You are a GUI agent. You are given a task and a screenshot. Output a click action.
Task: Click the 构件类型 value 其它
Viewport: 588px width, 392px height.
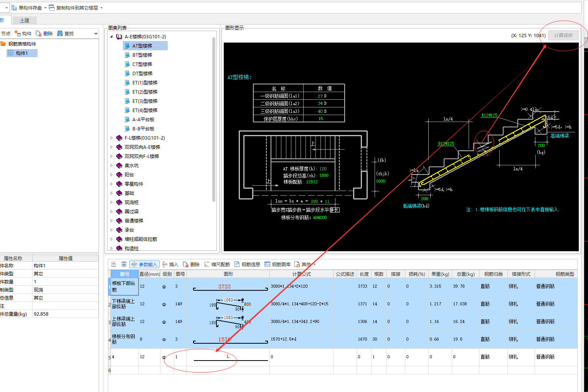[65, 274]
